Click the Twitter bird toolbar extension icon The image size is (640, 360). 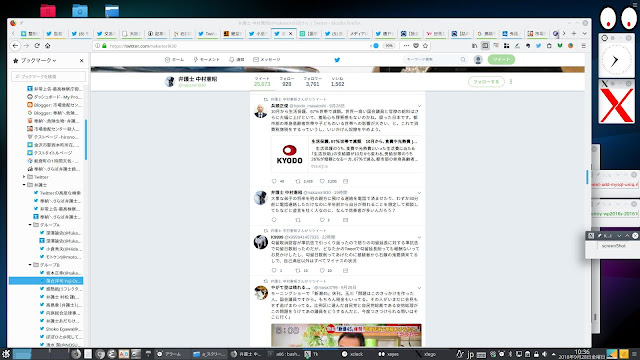pyautogui.click(x=538, y=46)
